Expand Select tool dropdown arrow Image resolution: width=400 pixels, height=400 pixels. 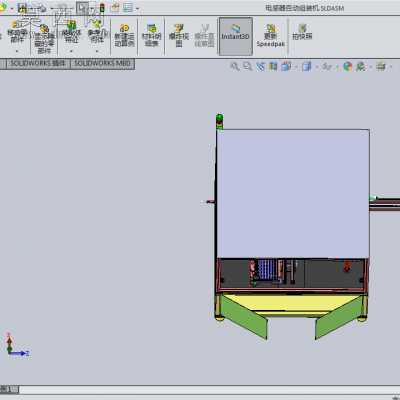click(92, 9)
